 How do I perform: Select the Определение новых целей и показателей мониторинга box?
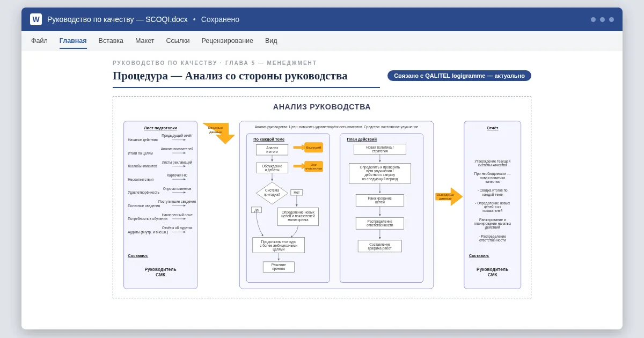pos(298,216)
